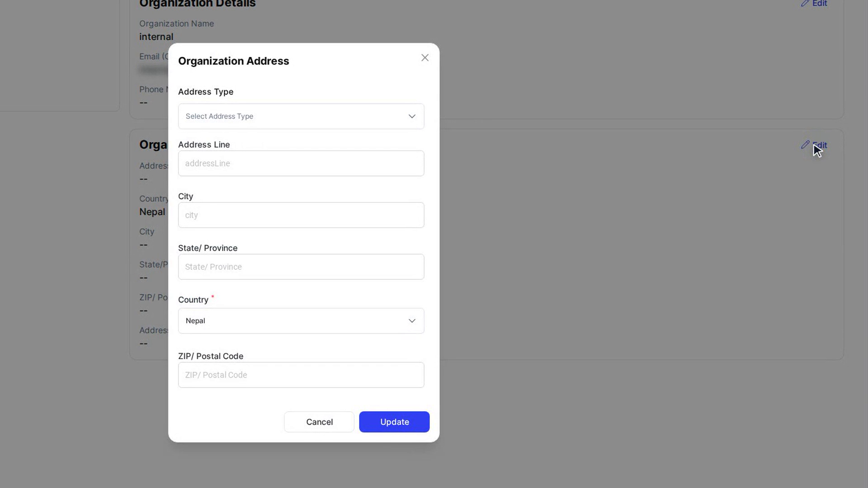Click the Update button

[x=394, y=422]
